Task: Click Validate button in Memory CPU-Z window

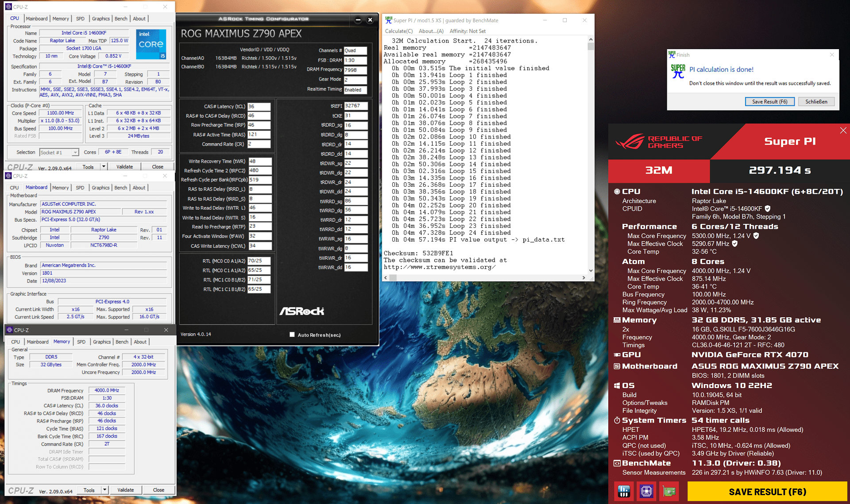Action: [x=125, y=490]
